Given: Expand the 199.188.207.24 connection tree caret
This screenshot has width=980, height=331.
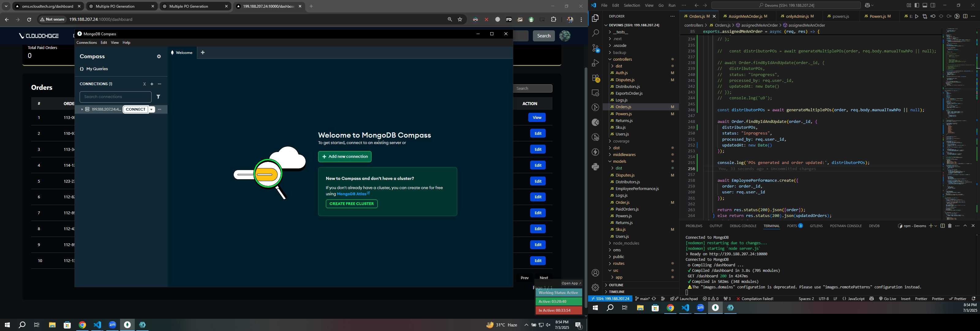Looking at the screenshot, I should click(82, 109).
